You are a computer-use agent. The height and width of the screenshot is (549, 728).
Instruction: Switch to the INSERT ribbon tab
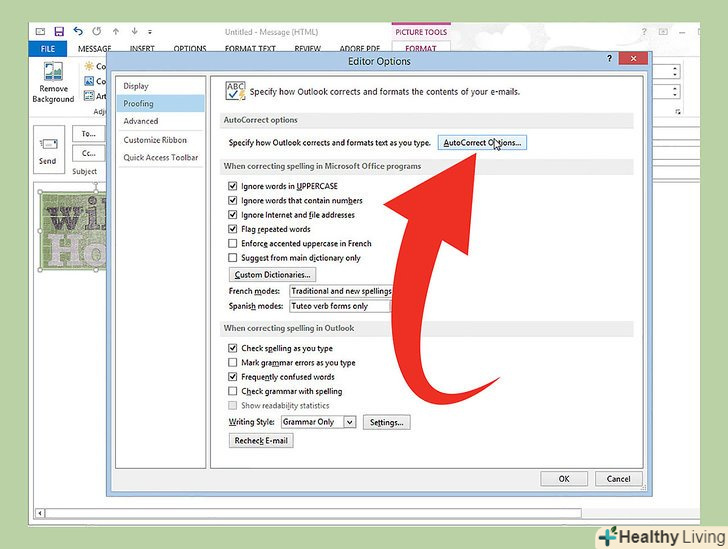[x=142, y=48]
